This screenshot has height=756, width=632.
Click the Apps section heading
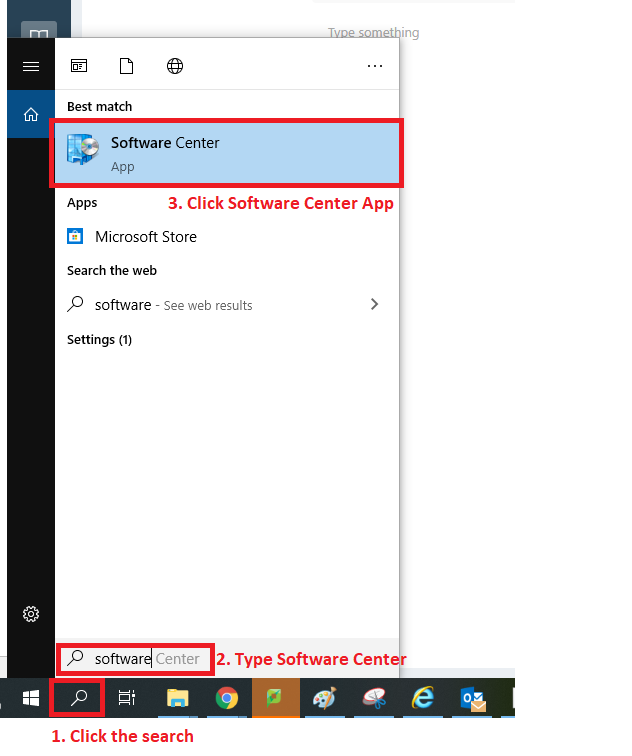click(82, 203)
